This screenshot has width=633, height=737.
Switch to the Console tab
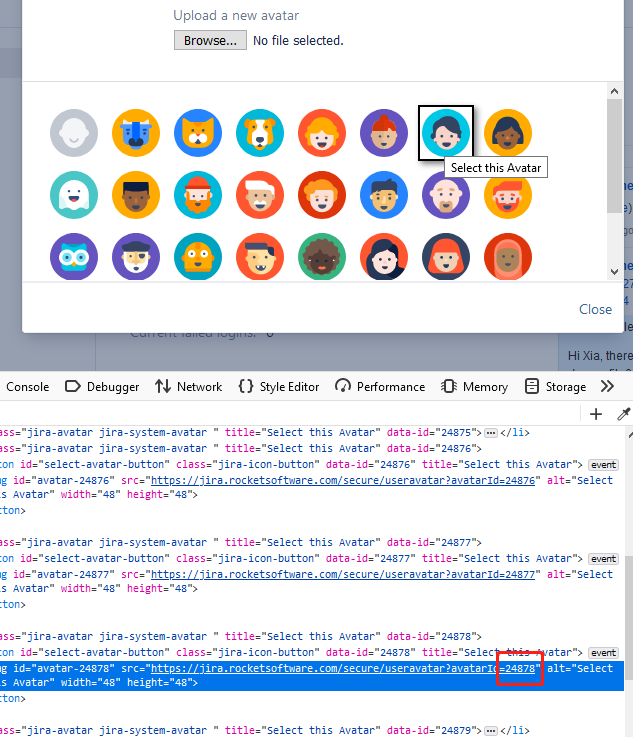28,387
